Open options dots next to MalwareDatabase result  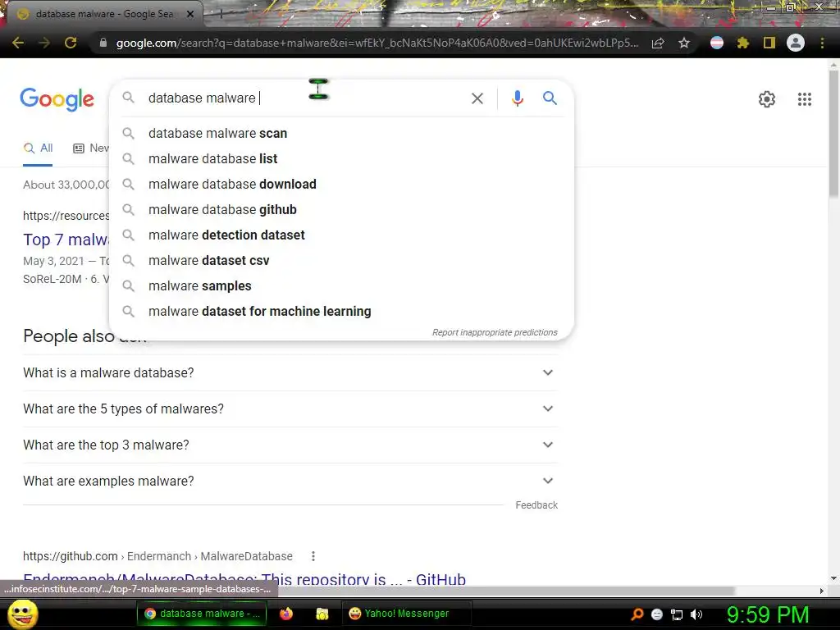313,557
